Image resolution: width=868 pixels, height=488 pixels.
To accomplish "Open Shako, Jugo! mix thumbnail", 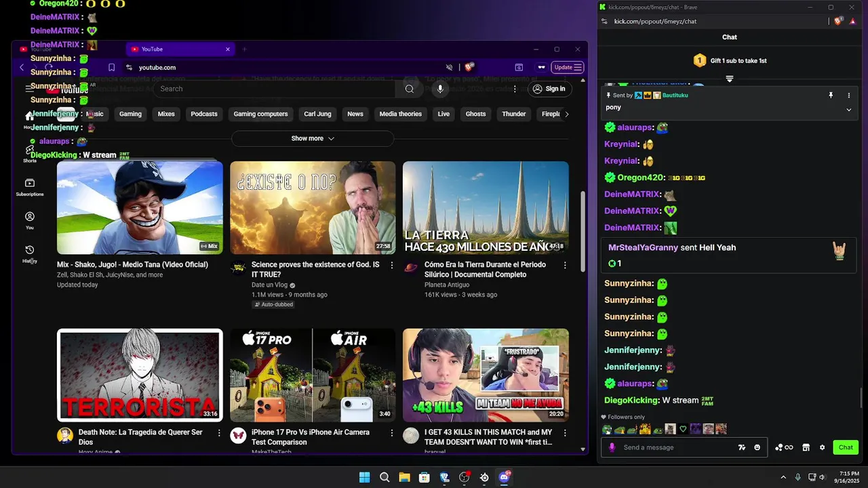I will (x=140, y=207).
